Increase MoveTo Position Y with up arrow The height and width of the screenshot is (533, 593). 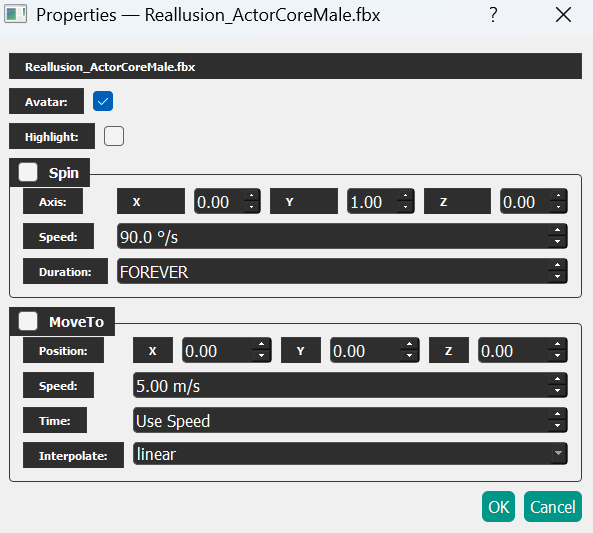pyautogui.click(x=409, y=344)
